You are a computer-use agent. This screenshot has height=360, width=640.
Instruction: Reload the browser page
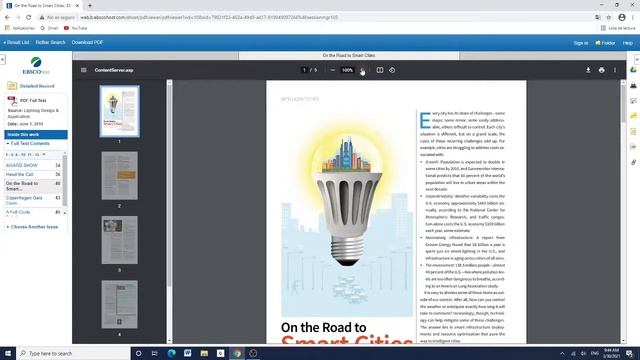coord(29,18)
